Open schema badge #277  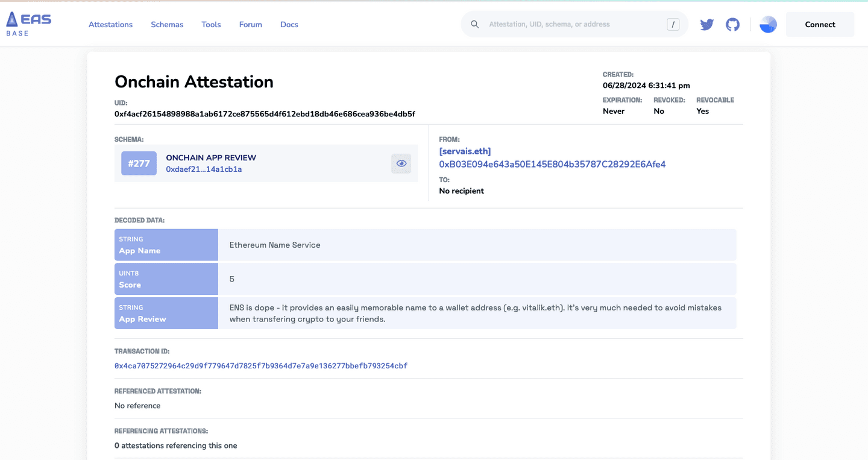(x=139, y=163)
